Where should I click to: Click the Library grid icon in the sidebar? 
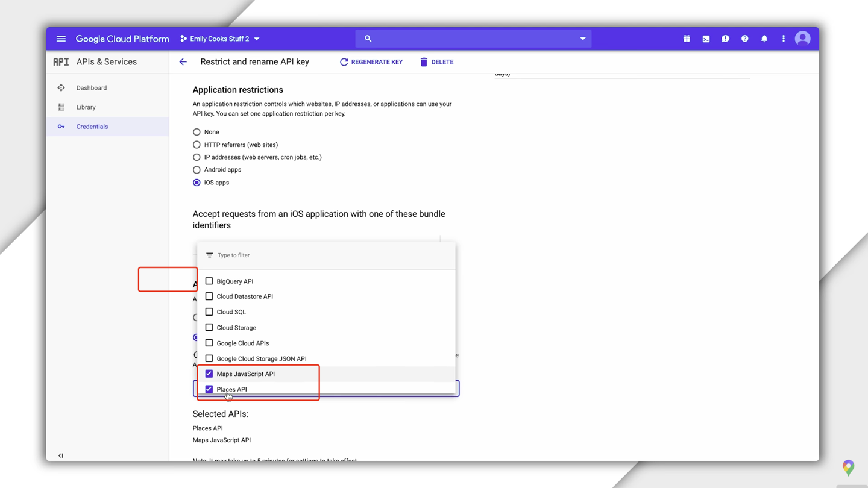pyautogui.click(x=61, y=107)
